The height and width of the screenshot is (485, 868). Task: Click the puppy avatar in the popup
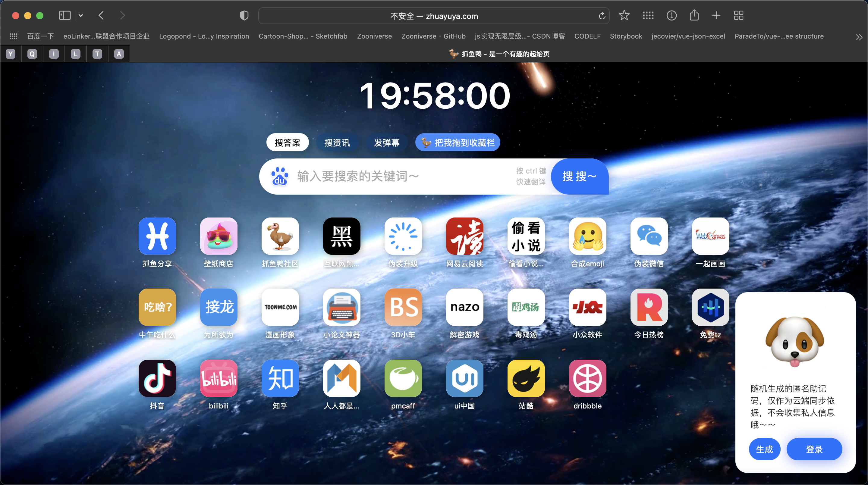click(795, 342)
